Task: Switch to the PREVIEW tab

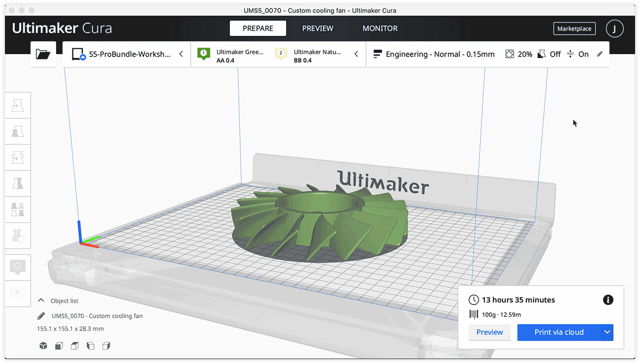Action: (x=318, y=28)
